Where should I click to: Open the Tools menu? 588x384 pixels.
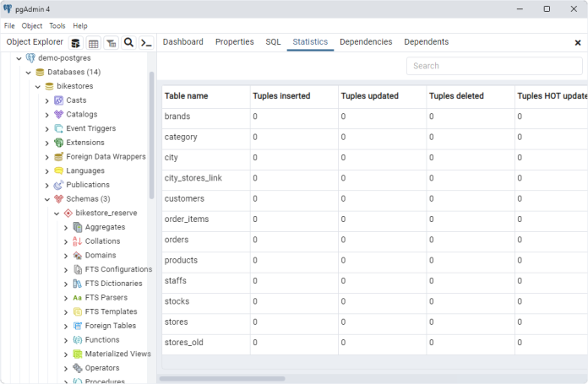(x=57, y=26)
